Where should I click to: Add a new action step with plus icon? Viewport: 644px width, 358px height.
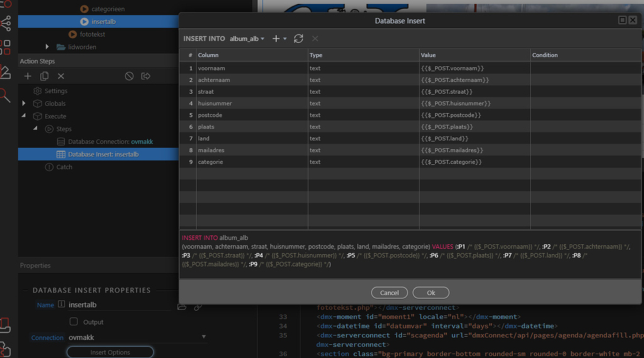tap(28, 76)
